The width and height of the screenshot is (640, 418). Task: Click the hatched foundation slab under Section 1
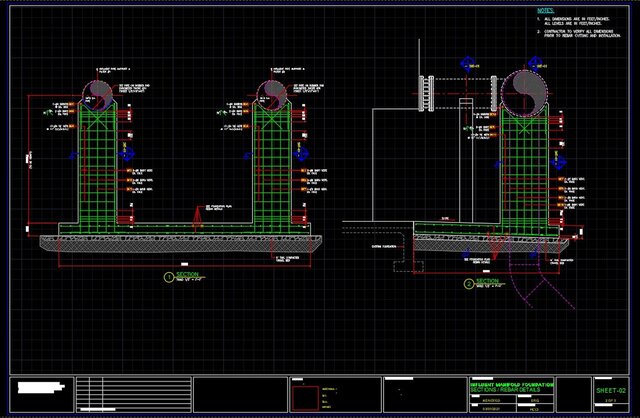[180, 242]
